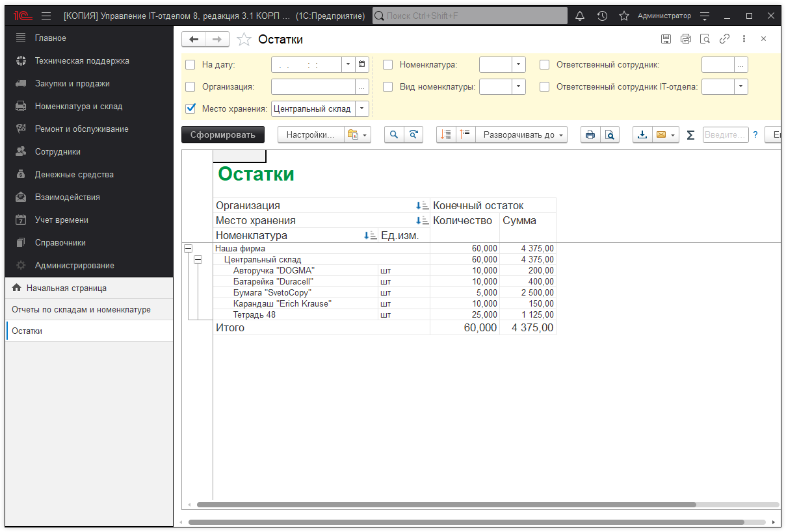This screenshot has height=532, width=786.
Task: Click the find (magnifier) icon in toolbar
Action: coord(393,134)
